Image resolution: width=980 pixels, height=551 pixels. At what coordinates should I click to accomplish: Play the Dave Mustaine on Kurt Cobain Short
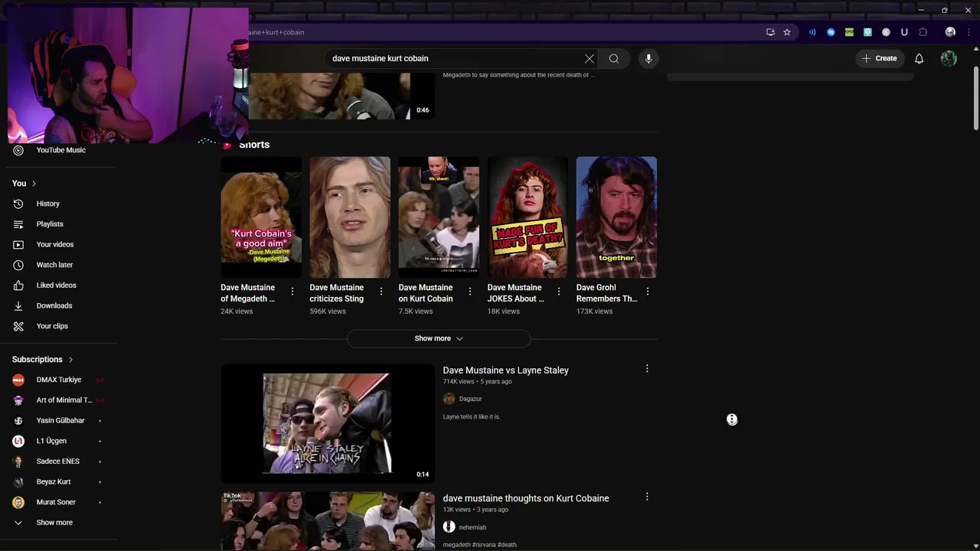[439, 217]
